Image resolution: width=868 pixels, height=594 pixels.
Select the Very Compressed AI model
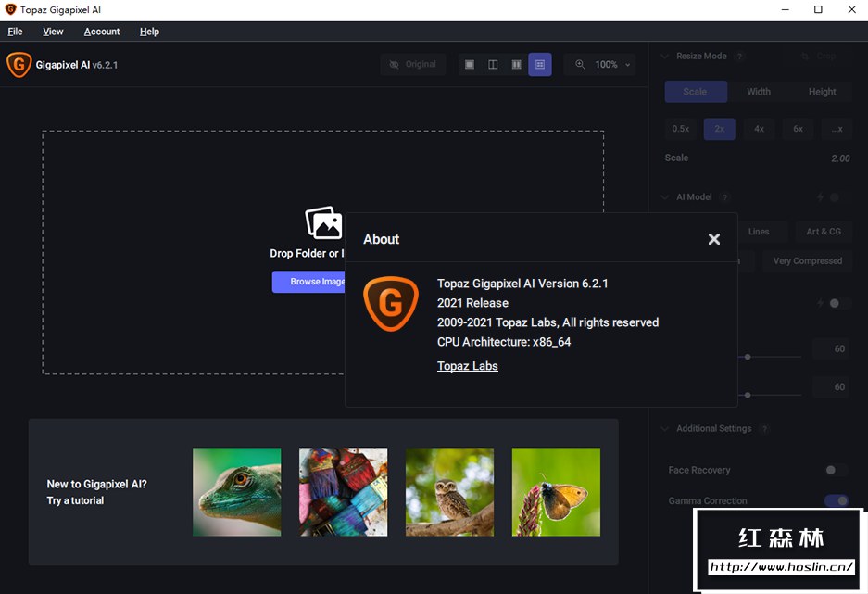pyautogui.click(x=808, y=260)
